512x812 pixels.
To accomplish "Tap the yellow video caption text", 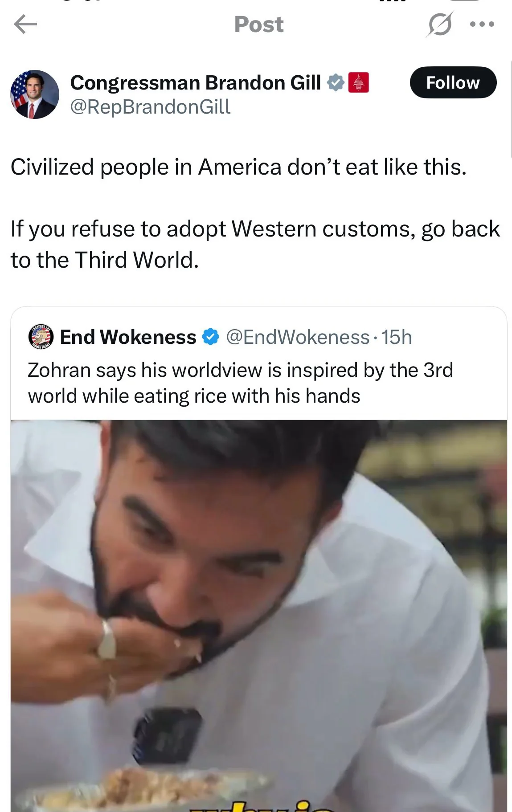I will click(x=263, y=806).
